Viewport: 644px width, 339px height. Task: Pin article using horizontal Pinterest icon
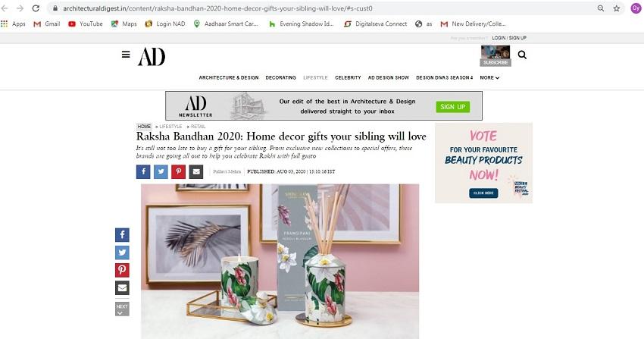click(178, 171)
